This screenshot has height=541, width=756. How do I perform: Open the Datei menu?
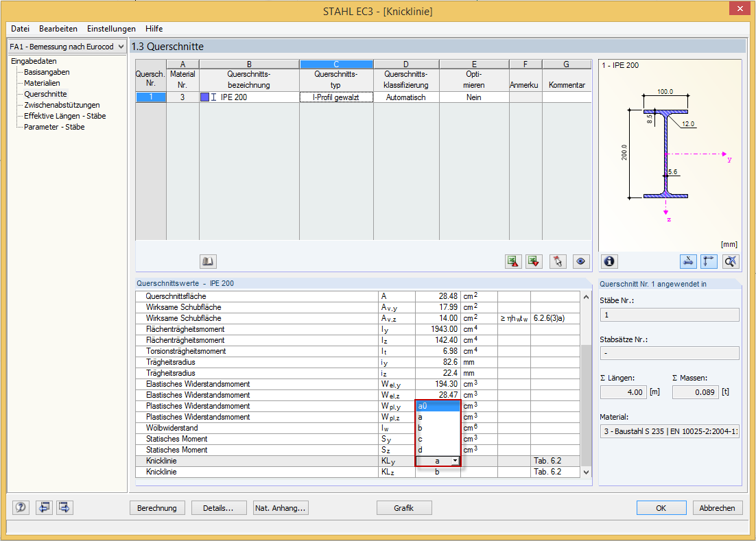click(21, 29)
